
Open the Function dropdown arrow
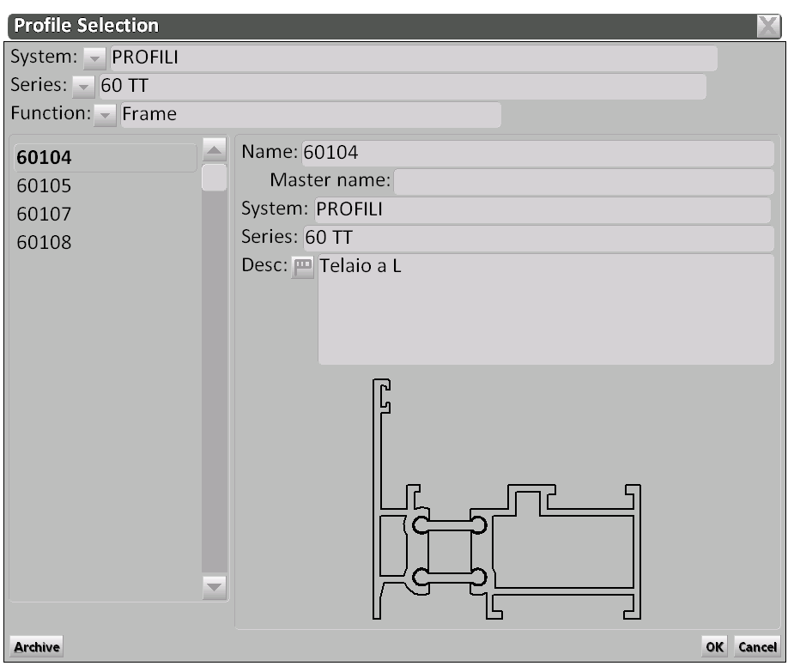[x=105, y=115]
